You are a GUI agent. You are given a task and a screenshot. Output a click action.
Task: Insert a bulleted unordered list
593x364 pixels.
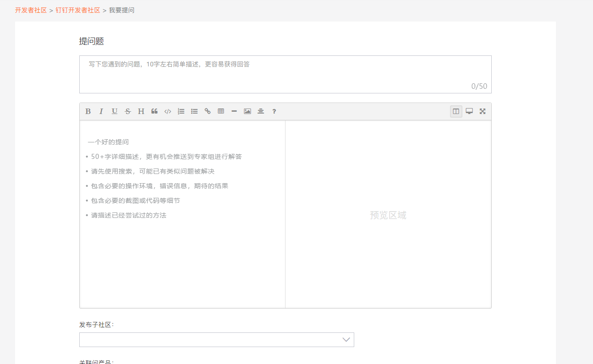pos(194,111)
